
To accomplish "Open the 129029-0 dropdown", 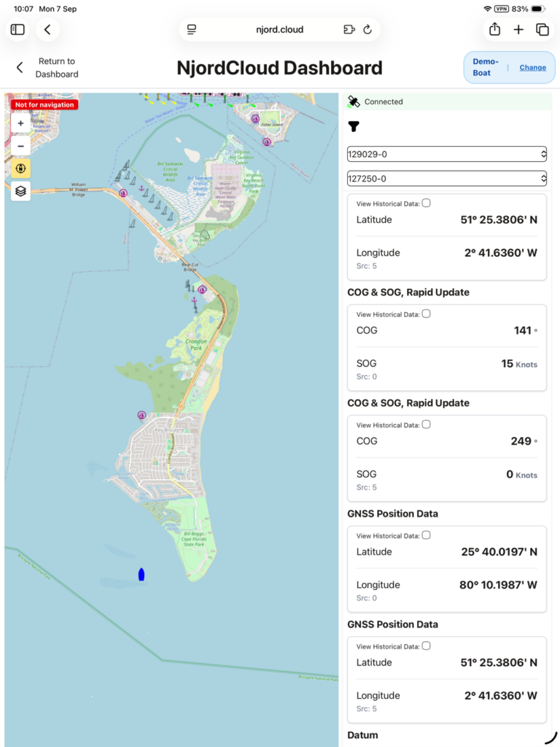I will pos(447,154).
